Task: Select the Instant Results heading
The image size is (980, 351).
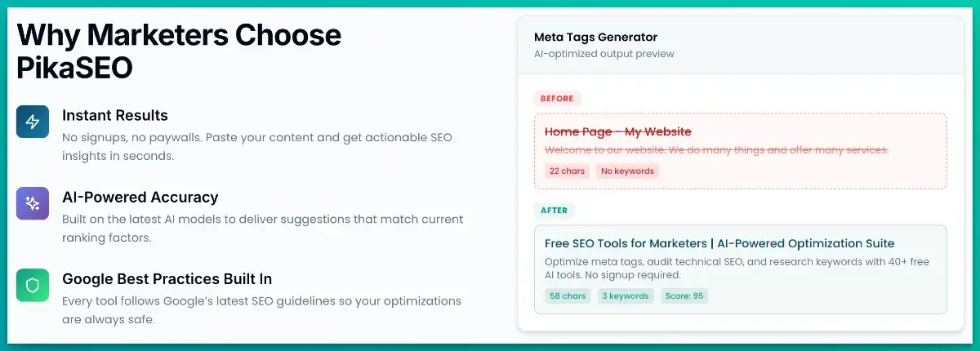Action: coord(115,115)
